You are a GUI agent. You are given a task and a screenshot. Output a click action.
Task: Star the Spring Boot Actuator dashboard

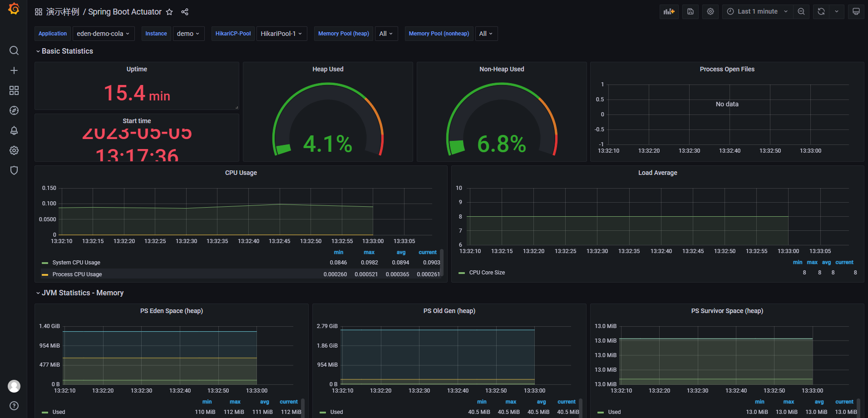pos(169,12)
